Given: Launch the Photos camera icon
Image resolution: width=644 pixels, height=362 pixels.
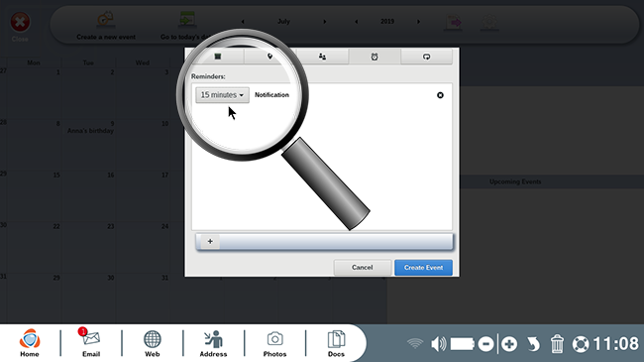Looking at the screenshot, I should tap(274, 343).
